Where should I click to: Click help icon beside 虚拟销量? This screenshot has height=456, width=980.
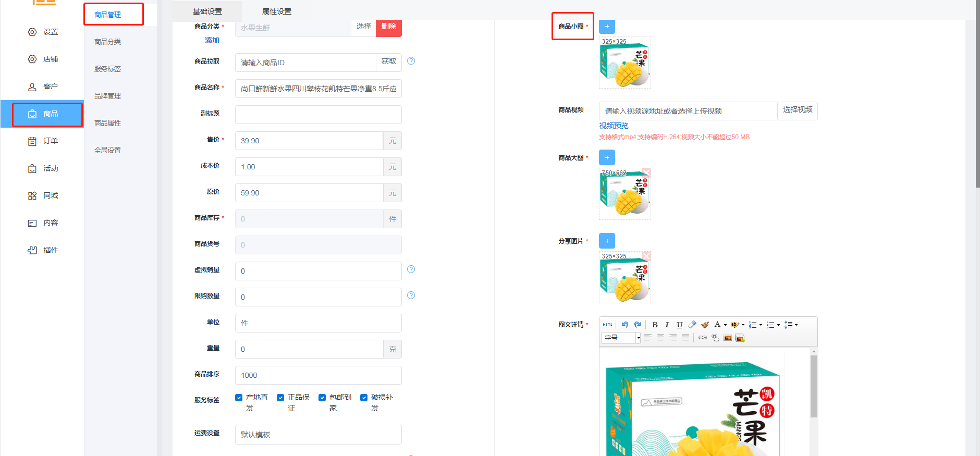click(411, 269)
